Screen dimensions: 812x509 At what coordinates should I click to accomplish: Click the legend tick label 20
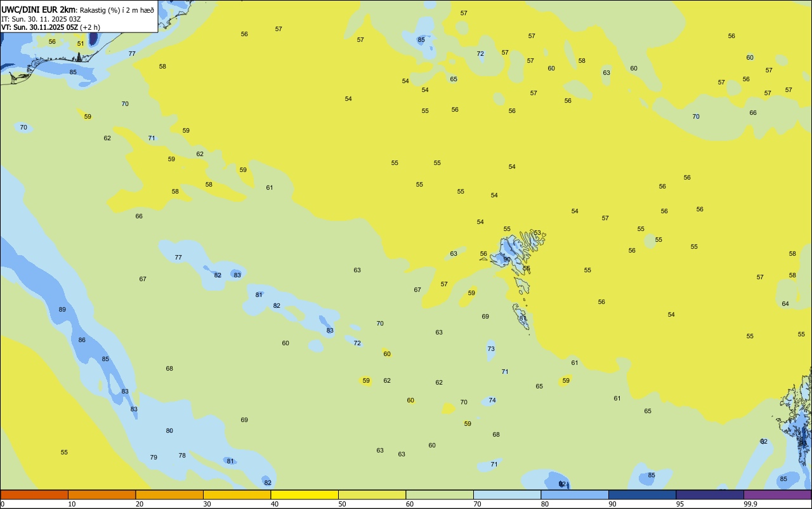[x=140, y=504]
